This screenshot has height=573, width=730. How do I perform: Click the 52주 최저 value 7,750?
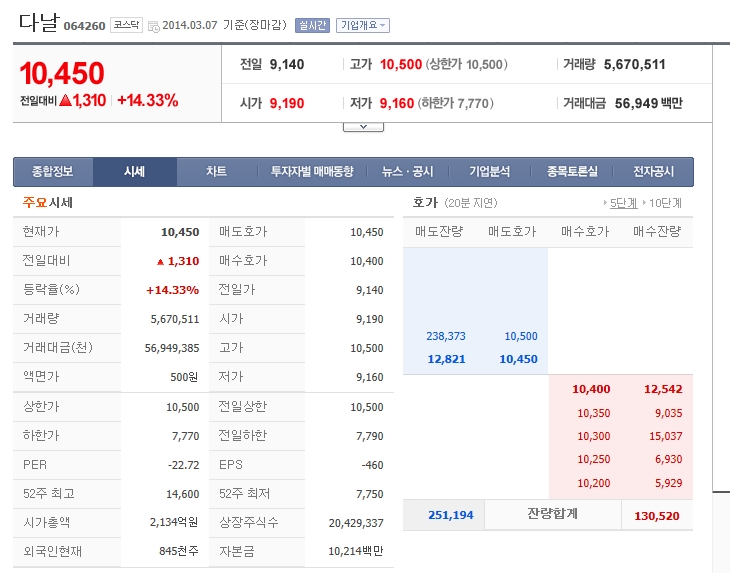pyautogui.click(x=370, y=494)
